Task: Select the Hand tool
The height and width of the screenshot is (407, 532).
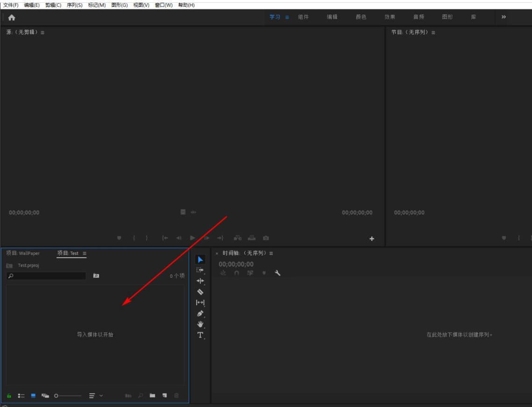Action: point(200,324)
